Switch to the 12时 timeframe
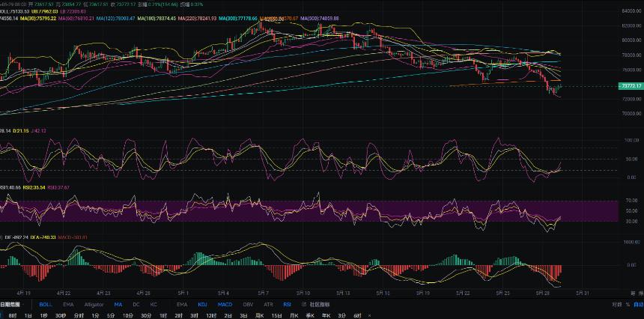The image size is (644, 319). [x=211, y=315]
